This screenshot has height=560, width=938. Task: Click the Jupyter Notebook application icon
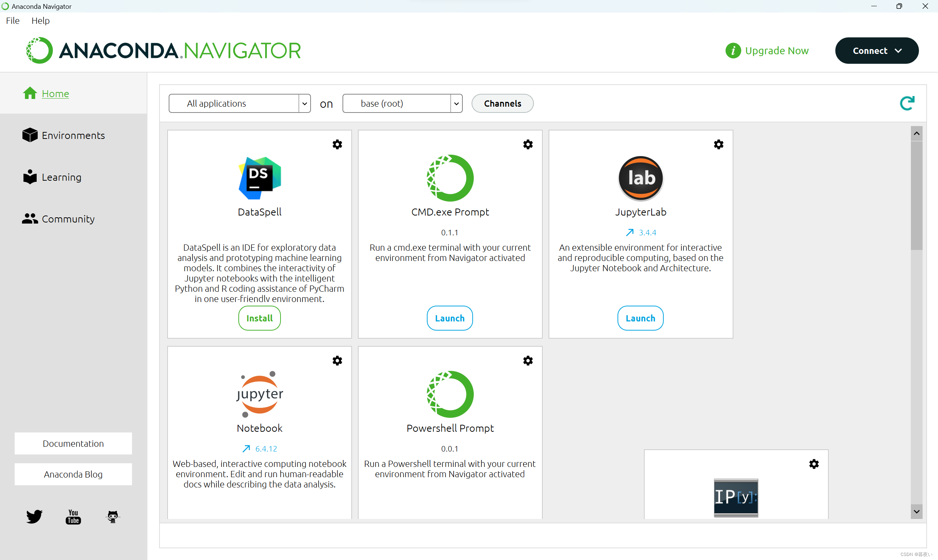(259, 393)
